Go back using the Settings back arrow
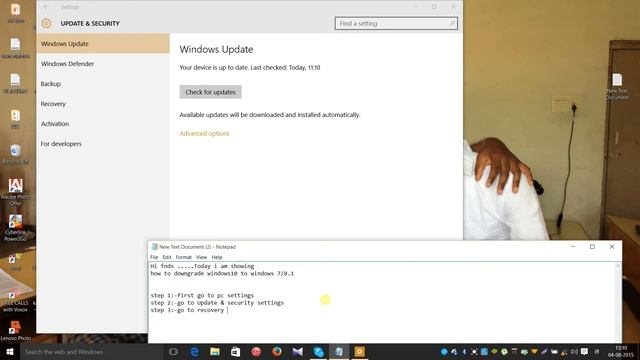This screenshot has width=640, height=360. coord(46,7)
